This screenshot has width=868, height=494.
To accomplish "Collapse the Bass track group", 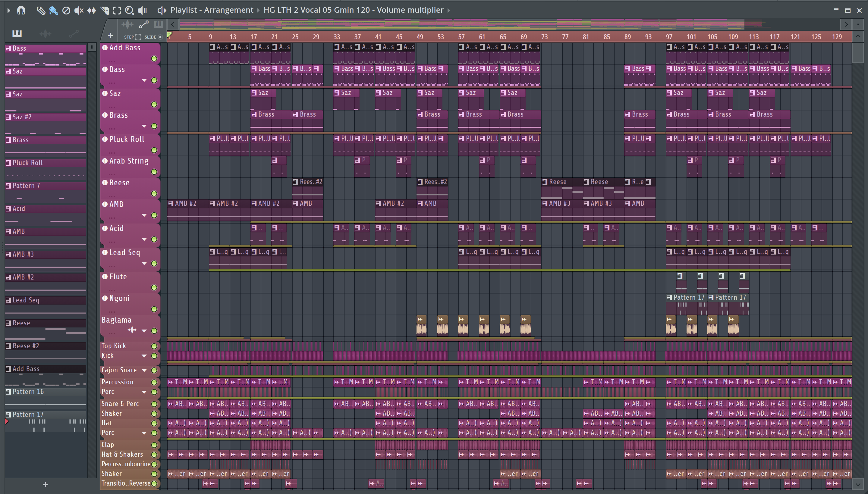I will coord(144,80).
